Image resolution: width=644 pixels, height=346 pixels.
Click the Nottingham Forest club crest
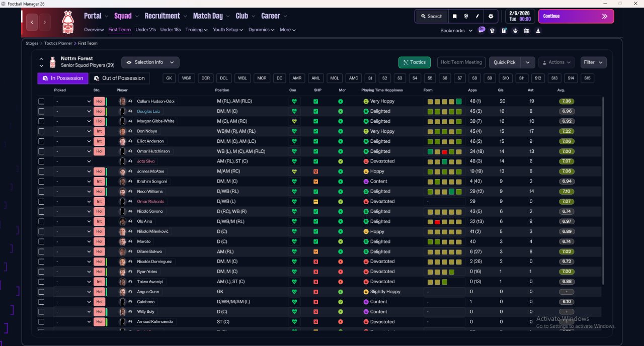[x=67, y=22]
